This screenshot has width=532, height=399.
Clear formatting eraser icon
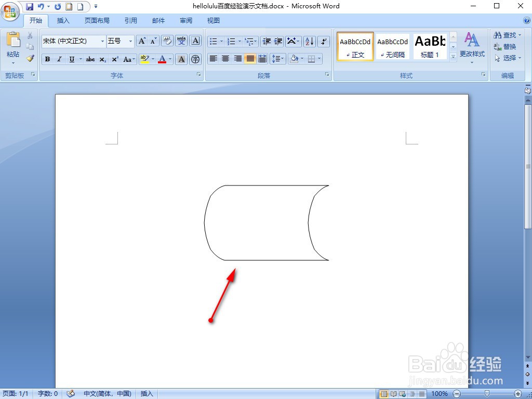(x=167, y=41)
